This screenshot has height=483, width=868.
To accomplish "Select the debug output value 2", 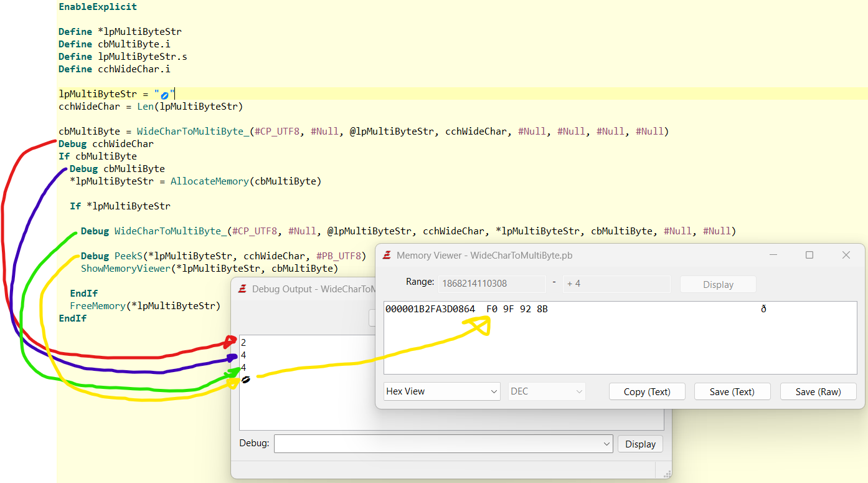I will tap(243, 342).
